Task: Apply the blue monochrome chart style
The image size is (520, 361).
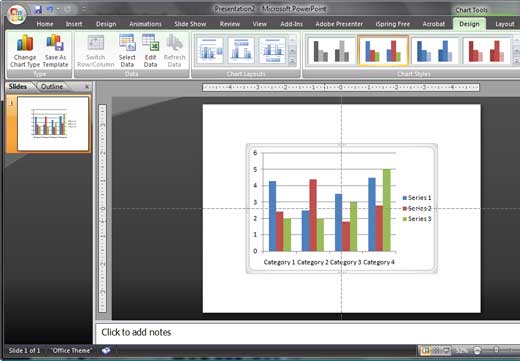Action: point(435,50)
